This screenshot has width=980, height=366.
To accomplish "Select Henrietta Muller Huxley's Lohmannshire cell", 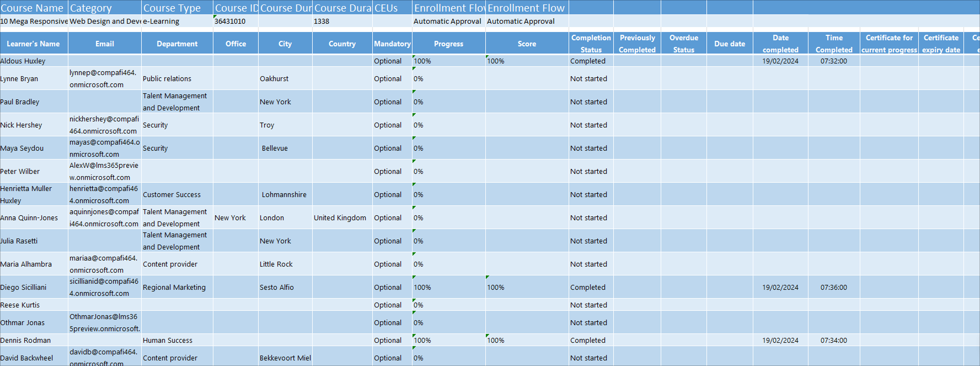I will click(285, 194).
